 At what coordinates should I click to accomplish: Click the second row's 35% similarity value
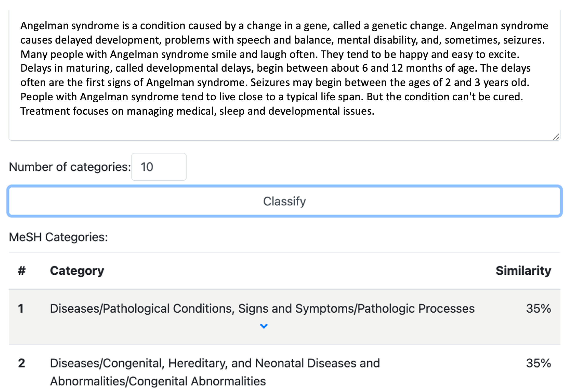(538, 363)
